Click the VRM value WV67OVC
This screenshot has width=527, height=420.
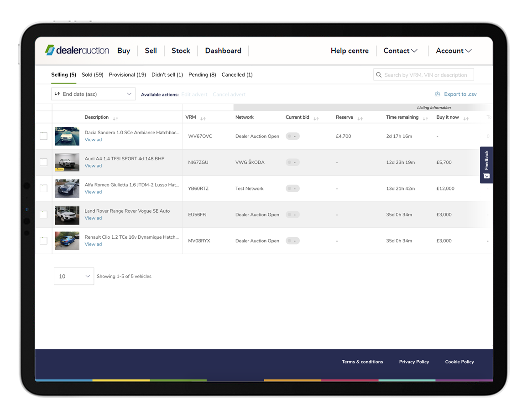[x=200, y=136]
